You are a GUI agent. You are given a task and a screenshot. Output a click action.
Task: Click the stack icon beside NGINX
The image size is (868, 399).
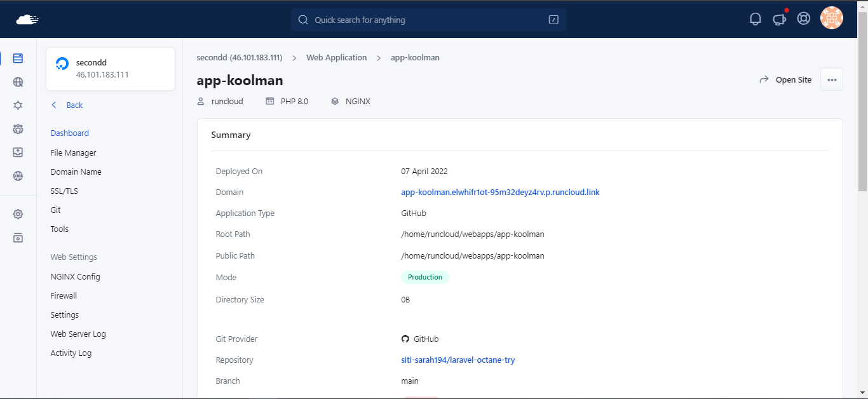click(x=335, y=101)
